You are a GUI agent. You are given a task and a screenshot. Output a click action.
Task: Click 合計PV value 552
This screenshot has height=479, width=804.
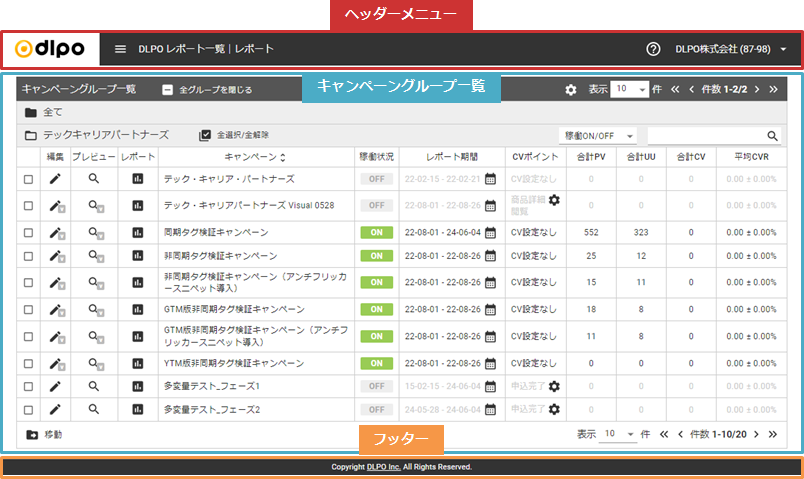(x=591, y=233)
